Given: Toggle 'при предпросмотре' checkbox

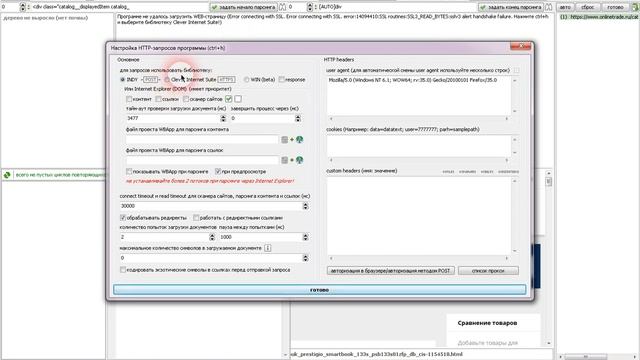Looking at the screenshot, I should coord(218,171).
